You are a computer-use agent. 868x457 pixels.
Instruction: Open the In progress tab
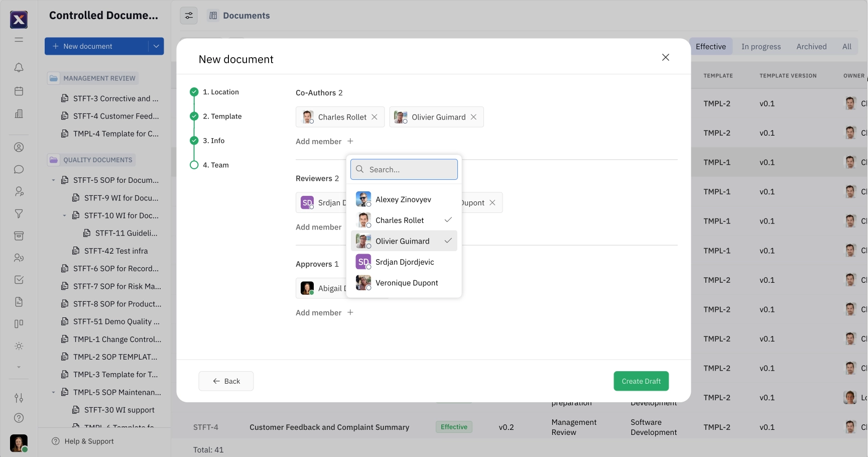pos(761,46)
